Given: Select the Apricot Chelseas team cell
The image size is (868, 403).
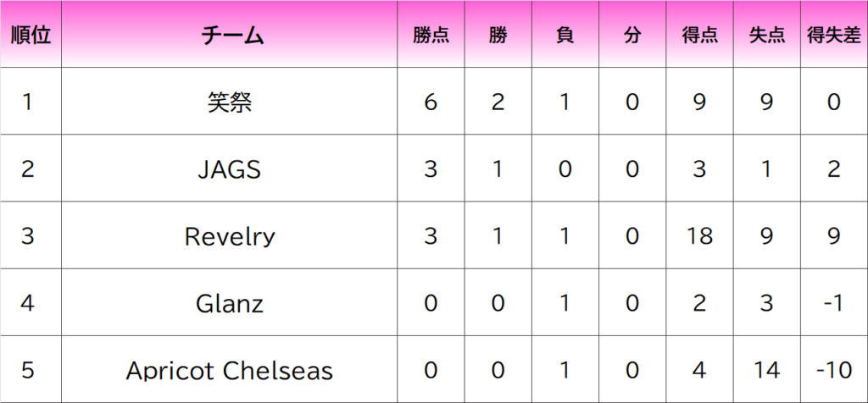Looking at the screenshot, I should 230,370.
